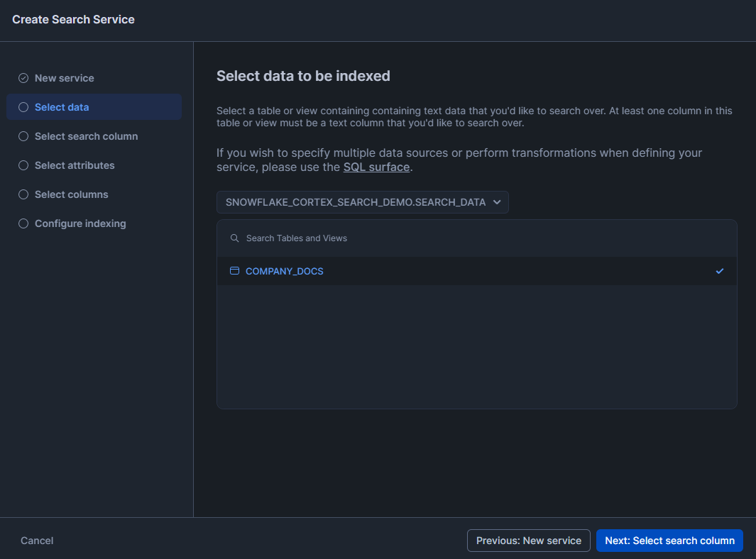Click the circle icon next to Select columns
This screenshot has height=559, width=756.
click(x=23, y=194)
